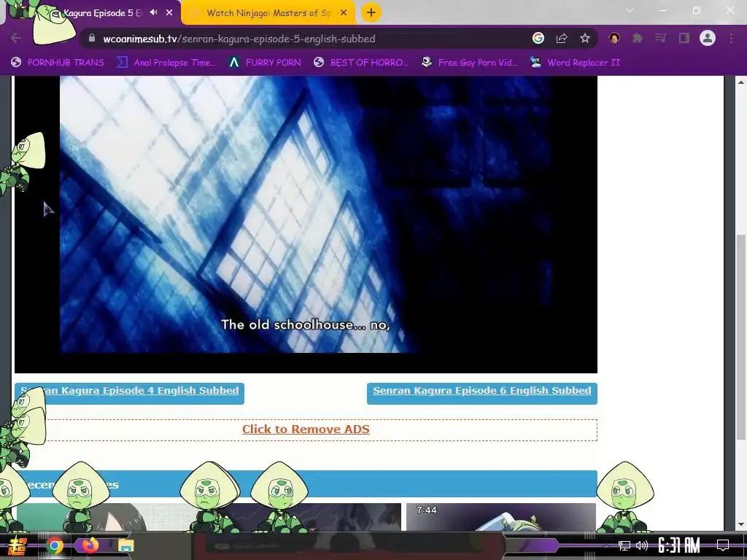Open the Chrome three-dot menu

[x=731, y=39]
